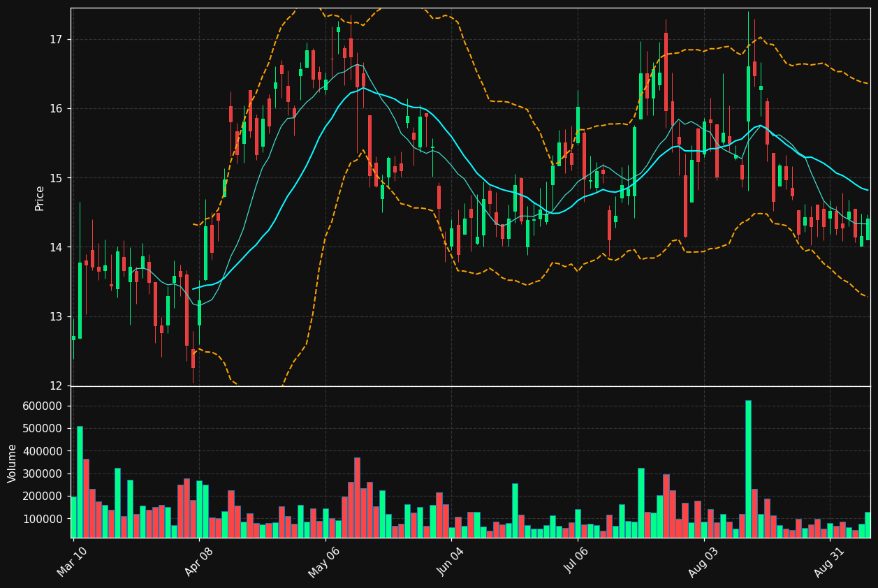
Task: Click the price axis value 16
Action: (x=55, y=108)
